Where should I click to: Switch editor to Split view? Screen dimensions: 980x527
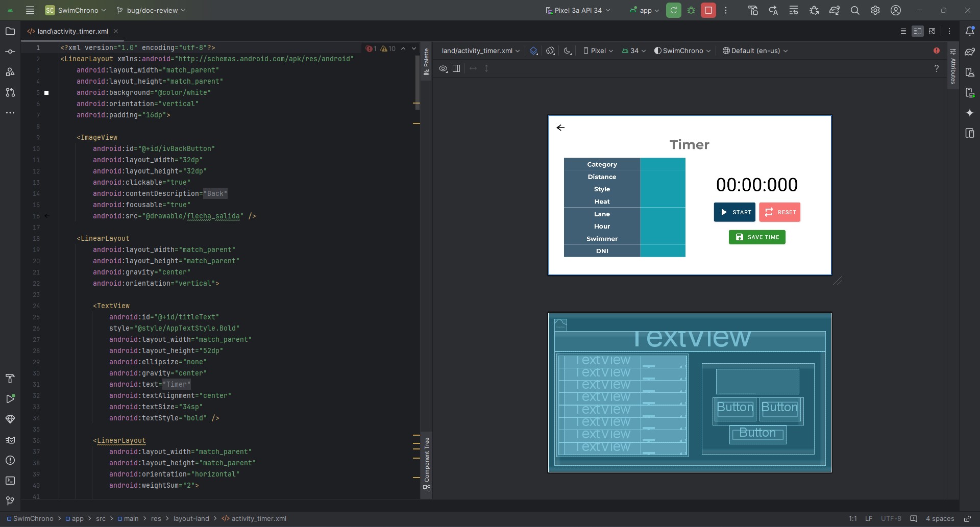click(x=918, y=31)
